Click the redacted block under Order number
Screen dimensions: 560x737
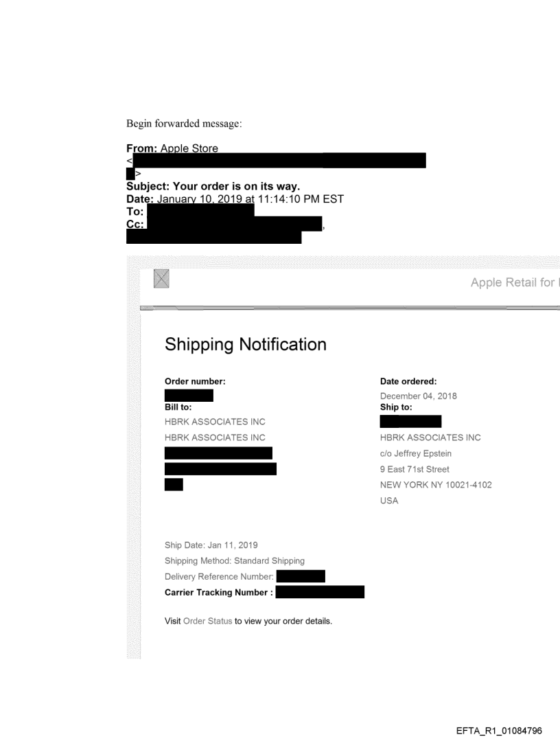pos(189,395)
